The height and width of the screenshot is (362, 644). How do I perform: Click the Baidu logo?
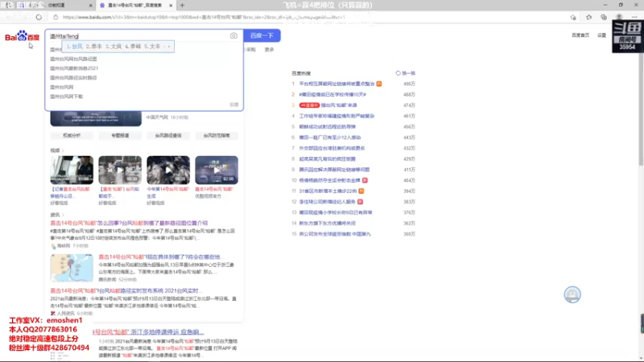pos(22,36)
